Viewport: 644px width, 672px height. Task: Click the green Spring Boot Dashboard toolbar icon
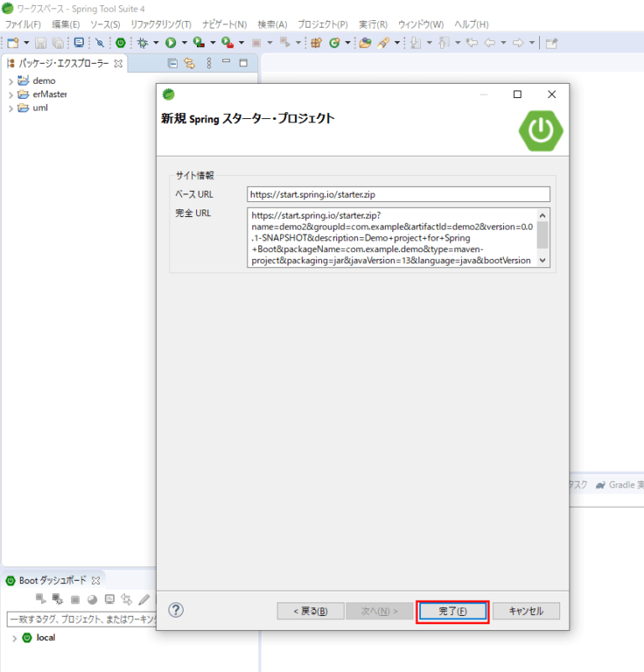coord(121,42)
